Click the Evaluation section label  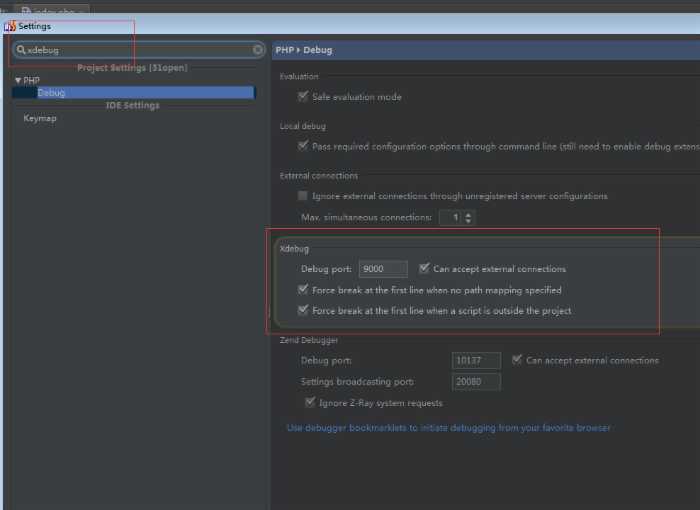[x=299, y=76]
